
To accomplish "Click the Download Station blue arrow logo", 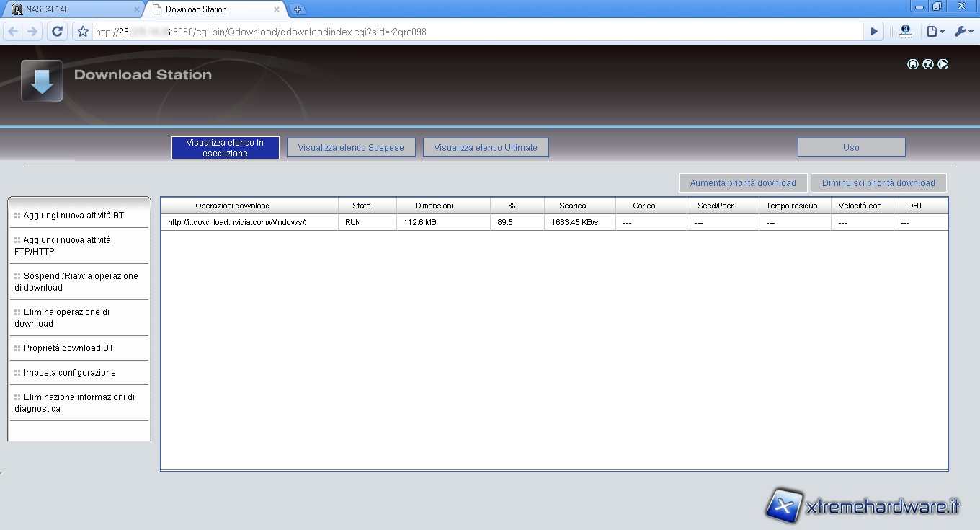I will click(x=42, y=81).
